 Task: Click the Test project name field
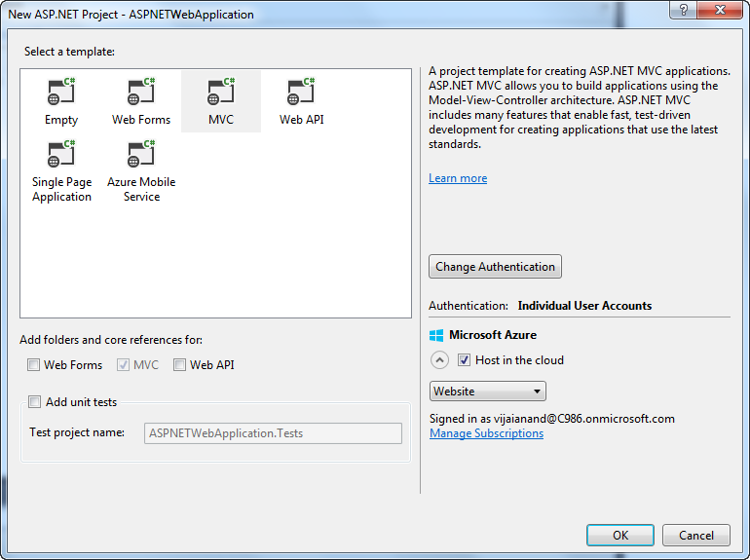pyautogui.click(x=273, y=433)
